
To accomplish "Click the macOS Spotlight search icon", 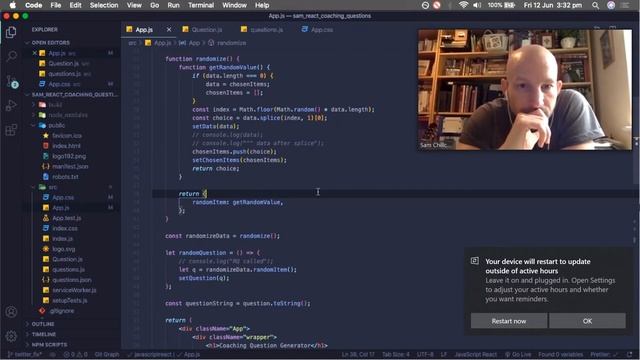I will click(x=595, y=5).
